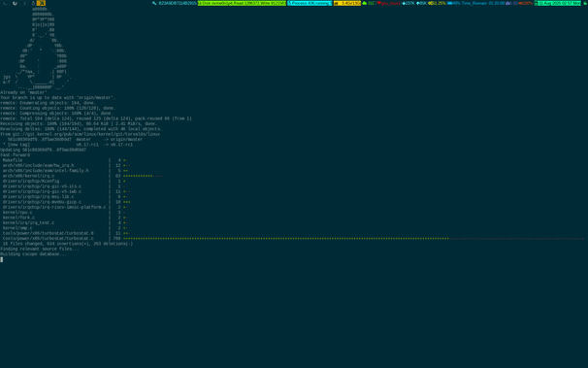Click the drivers/irqchip/irq-gic-v5-iwb.c row
The width and height of the screenshot is (588, 368).
(x=66, y=191)
